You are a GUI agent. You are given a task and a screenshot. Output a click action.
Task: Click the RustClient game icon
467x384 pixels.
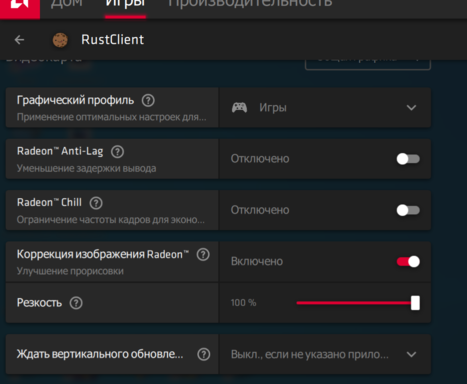point(60,40)
